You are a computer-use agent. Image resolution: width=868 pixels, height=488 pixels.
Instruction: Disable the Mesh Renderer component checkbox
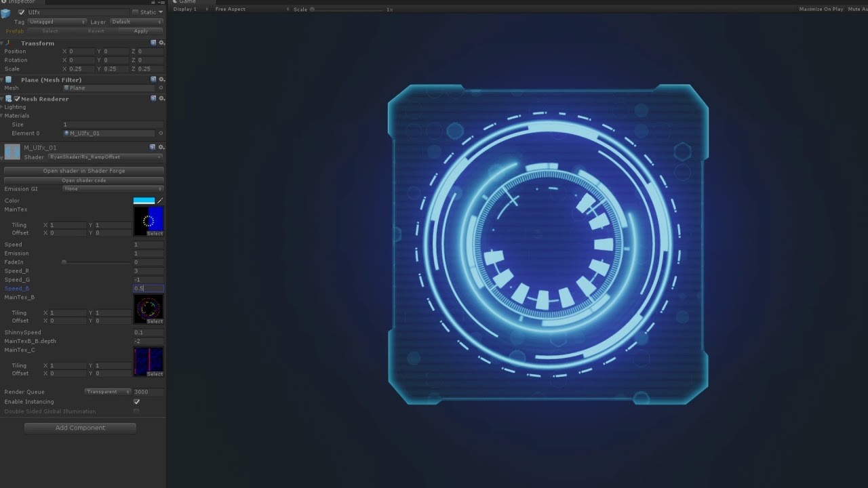pyautogui.click(x=17, y=99)
